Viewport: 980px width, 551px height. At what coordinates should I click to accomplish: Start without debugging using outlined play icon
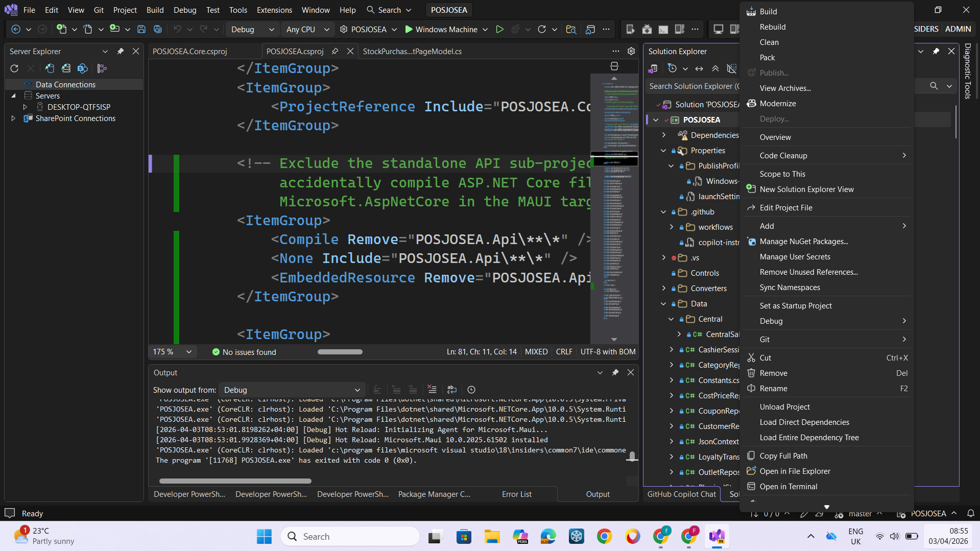(499, 30)
